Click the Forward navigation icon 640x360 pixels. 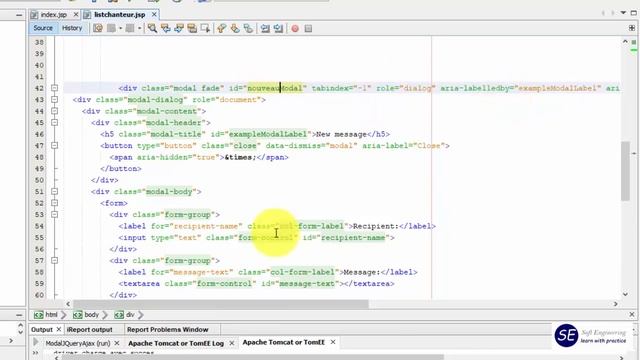coord(130,28)
